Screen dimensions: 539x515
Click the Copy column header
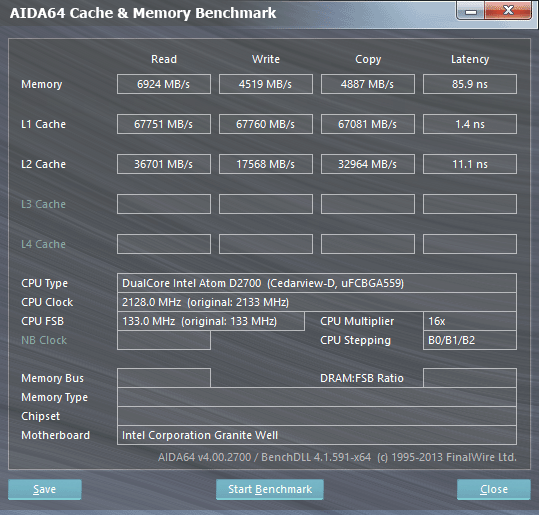pyautogui.click(x=368, y=59)
